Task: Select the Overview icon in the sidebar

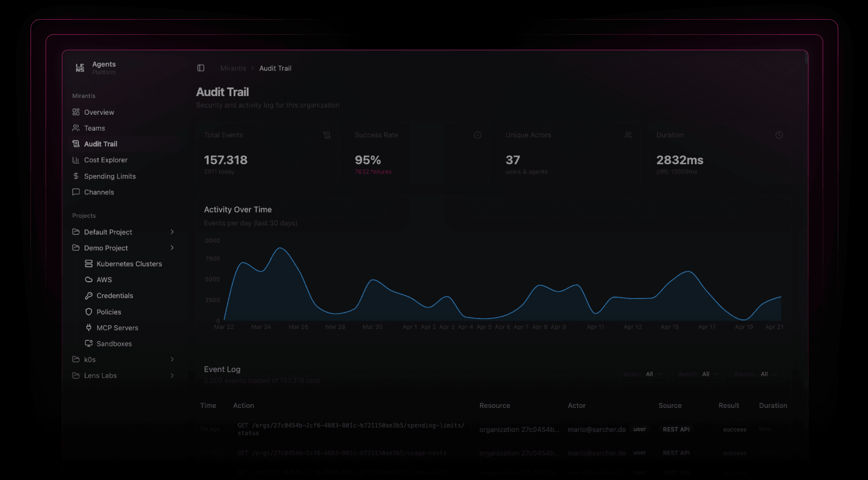Action: pyautogui.click(x=76, y=112)
